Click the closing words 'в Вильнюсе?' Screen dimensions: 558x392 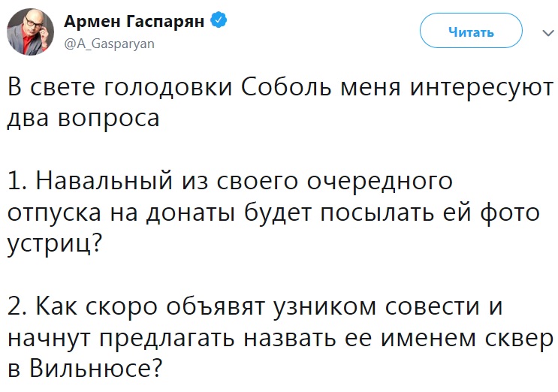(85, 369)
